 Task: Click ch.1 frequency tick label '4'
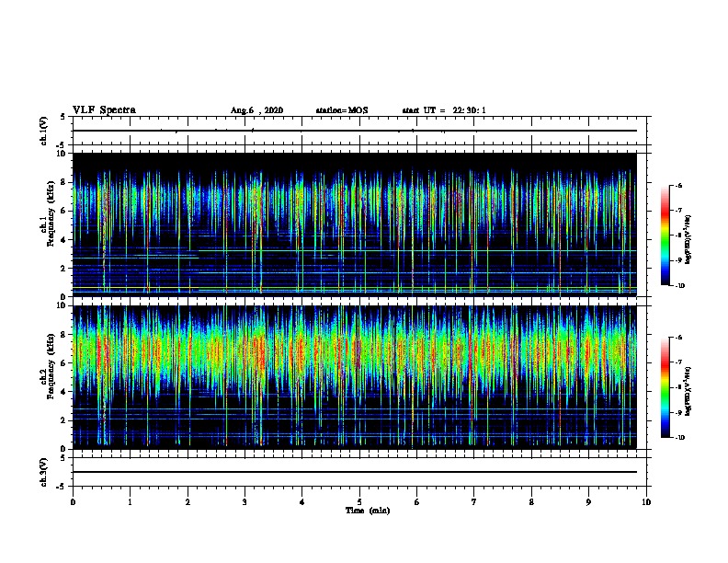(x=63, y=240)
